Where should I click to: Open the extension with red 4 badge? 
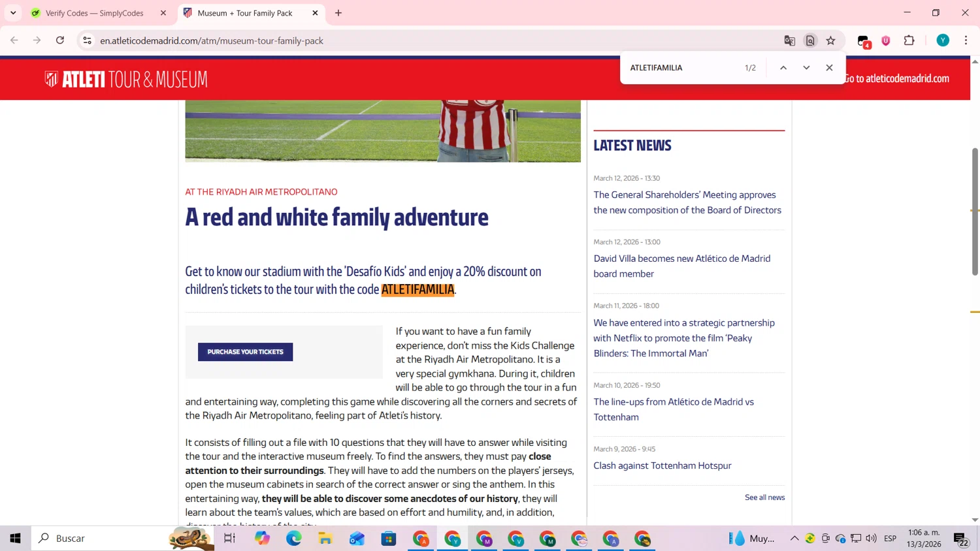point(864,41)
